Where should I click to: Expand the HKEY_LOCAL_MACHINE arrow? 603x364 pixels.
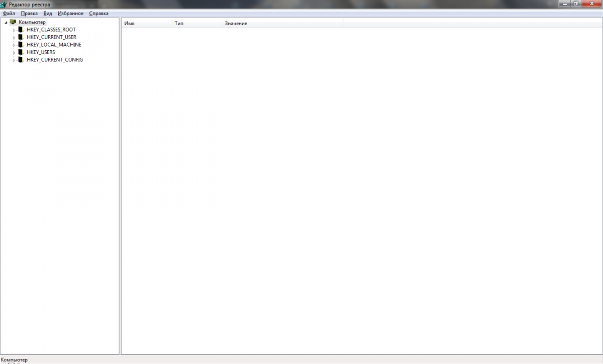(x=14, y=45)
